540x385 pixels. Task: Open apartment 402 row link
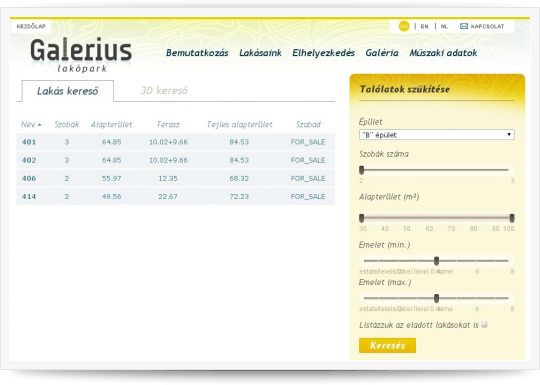click(29, 160)
